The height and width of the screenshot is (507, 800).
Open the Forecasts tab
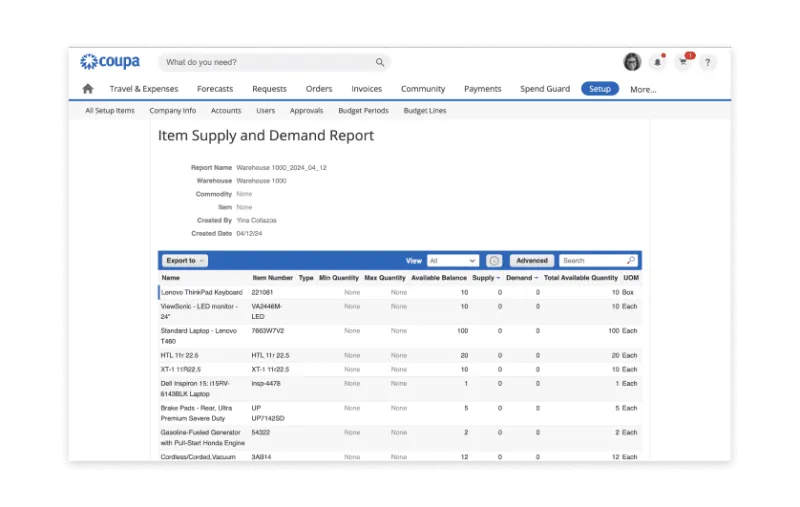click(215, 89)
